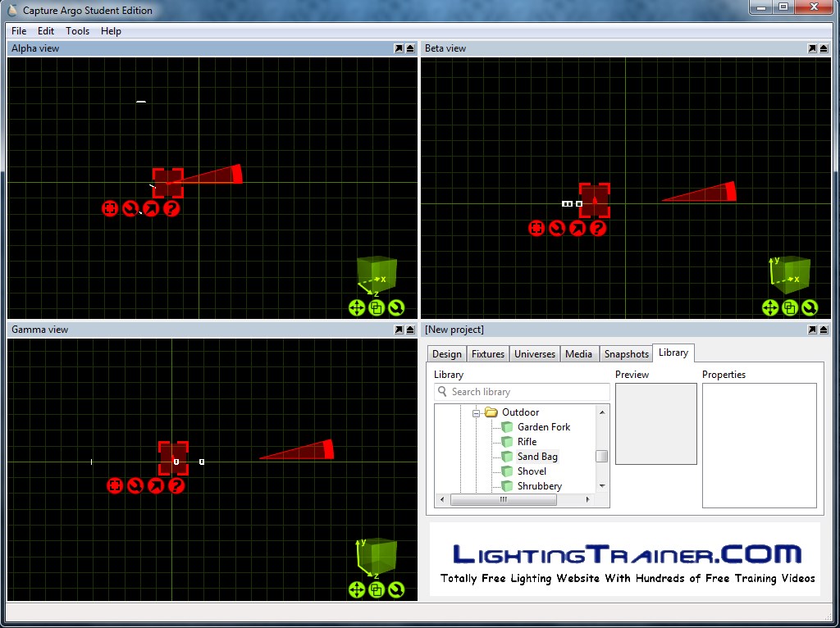840x628 pixels.
Task: Click the red wrench icon in Beta view
Action: [557, 228]
